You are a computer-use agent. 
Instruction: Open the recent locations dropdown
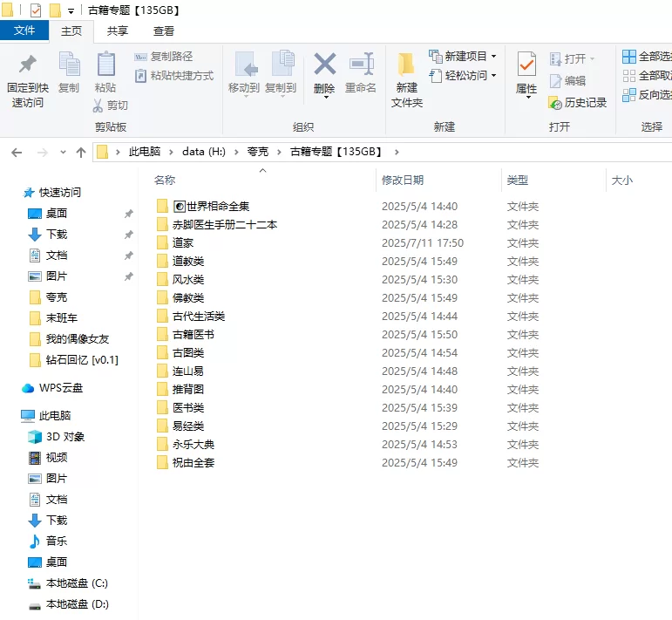63,153
